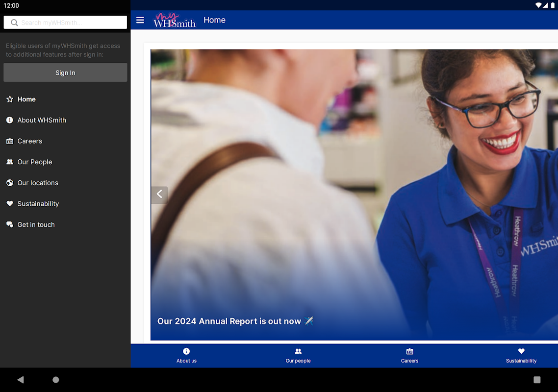This screenshot has height=392, width=558.
Task: Tap Sustainability heart in bottom bar
Action: pos(521,351)
